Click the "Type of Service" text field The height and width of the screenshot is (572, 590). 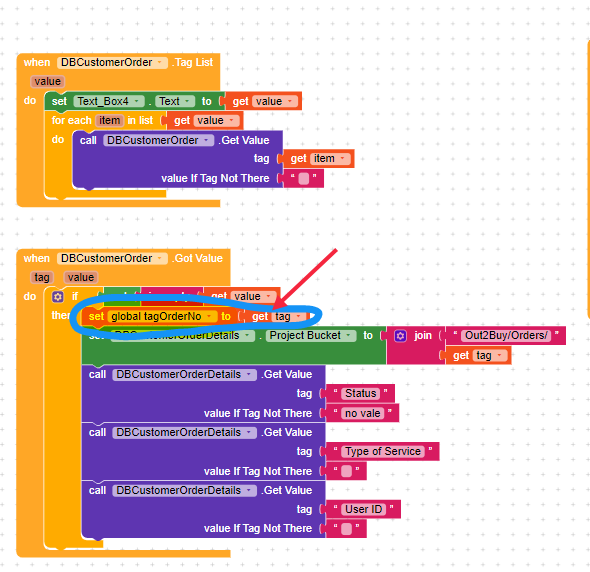(383, 452)
